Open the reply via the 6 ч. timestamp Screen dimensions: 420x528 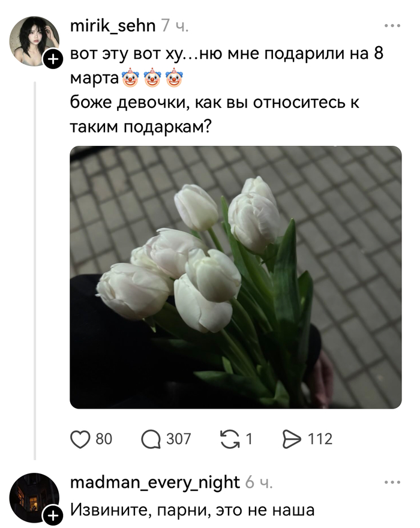coord(259,482)
